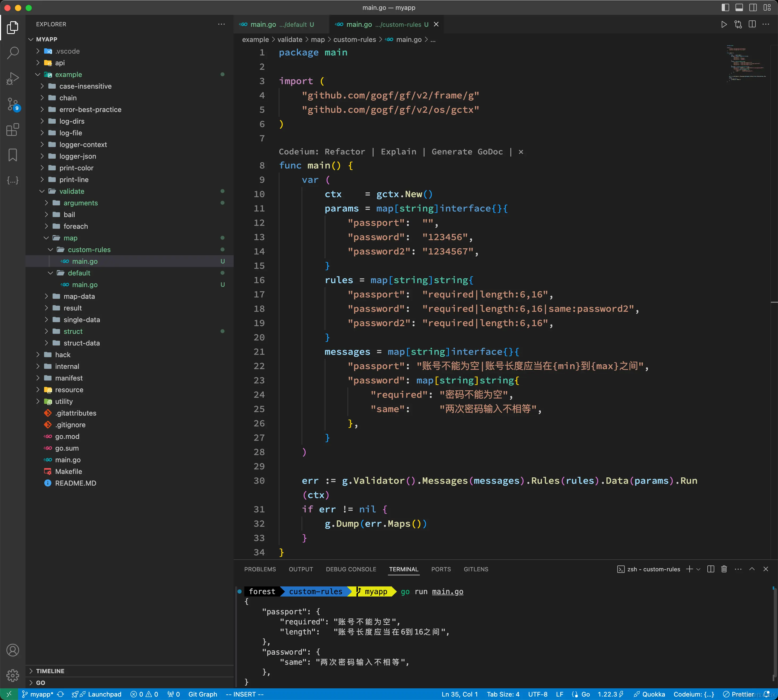This screenshot has width=778, height=700.
Task: Dismiss the Codeium code lens with ×
Action: pyautogui.click(x=521, y=152)
